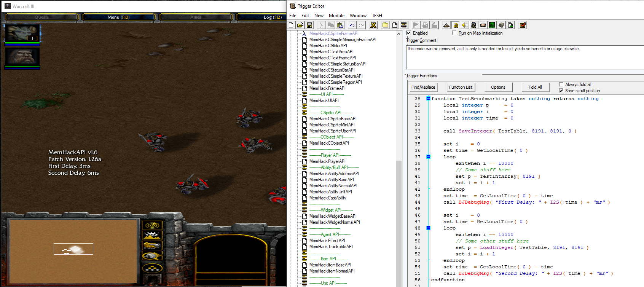Click the Copy toolbar icon
The width and height of the screenshot is (644, 287).
point(331,25)
